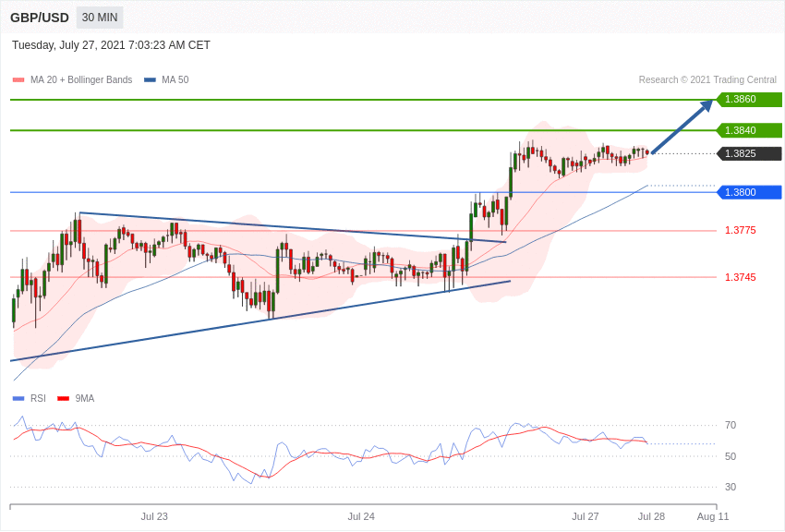Click the 1.3860 green resistance tag

pos(749,100)
